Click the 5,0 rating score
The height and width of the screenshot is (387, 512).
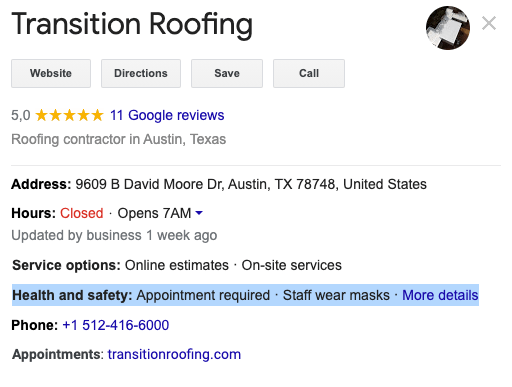(21, 116)
